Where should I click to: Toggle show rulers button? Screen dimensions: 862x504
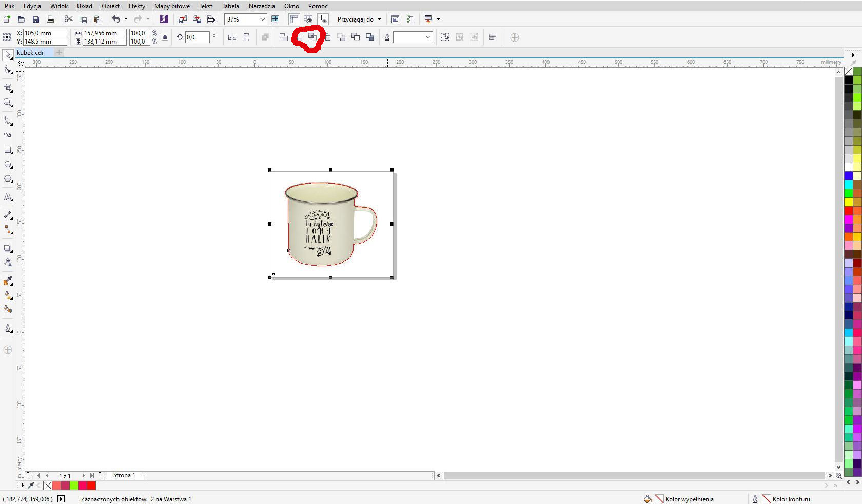[x=293, y=19]
